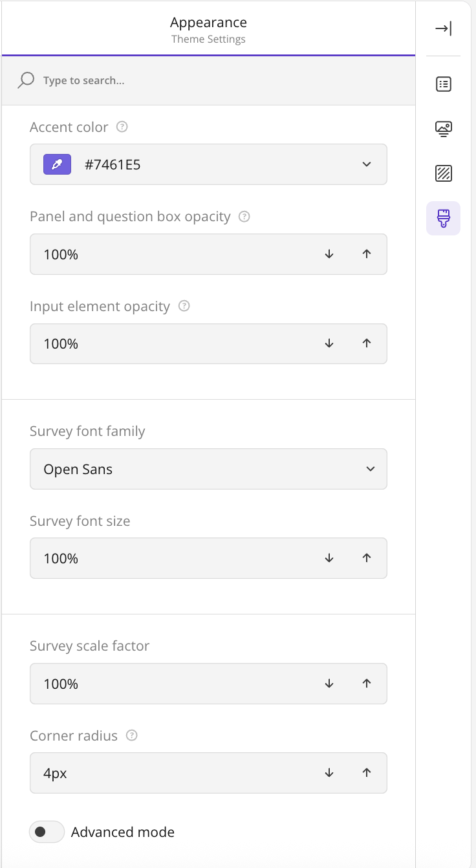Image resolution: width=476 pixels, height=868 pixels.
Task: Select the Appearance paintbrush icon
Action: 443,218
